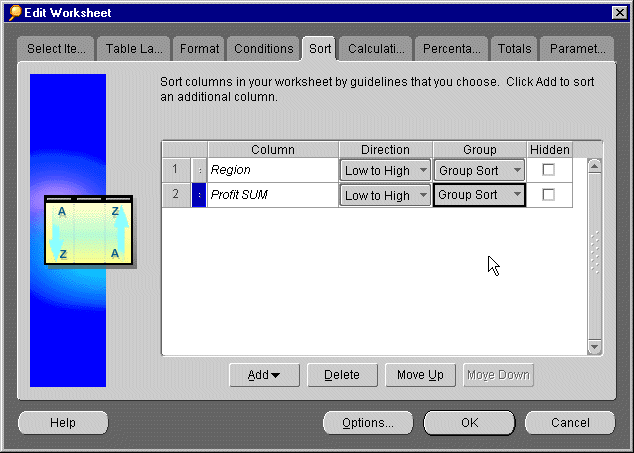Open Direction dropdown for Profit SUM
The height and width of the screenshot is (453, 634).
coord(423,195)
